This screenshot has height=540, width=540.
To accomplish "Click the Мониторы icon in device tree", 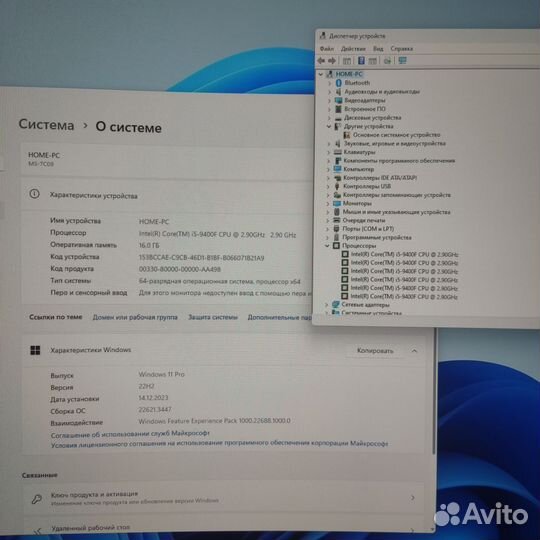I will click(337, 203).
